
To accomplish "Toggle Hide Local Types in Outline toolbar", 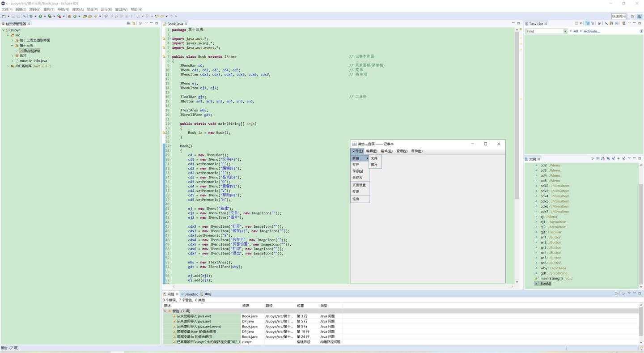I will 623,158.
